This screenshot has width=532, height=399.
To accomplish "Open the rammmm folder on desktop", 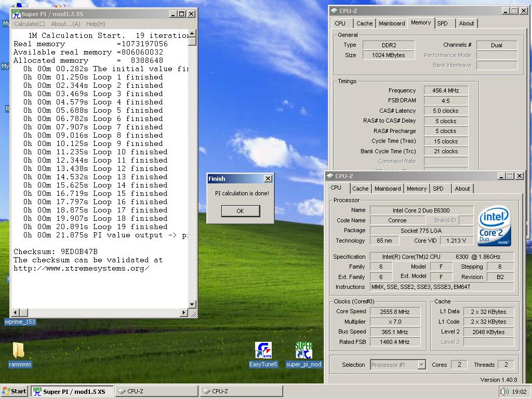I will click(x=20, y=355).
